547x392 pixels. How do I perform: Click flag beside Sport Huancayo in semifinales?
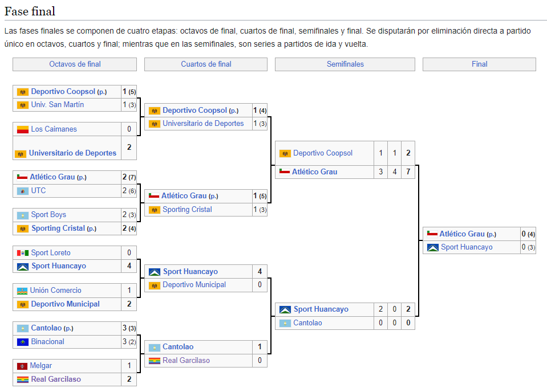point(285,309)
